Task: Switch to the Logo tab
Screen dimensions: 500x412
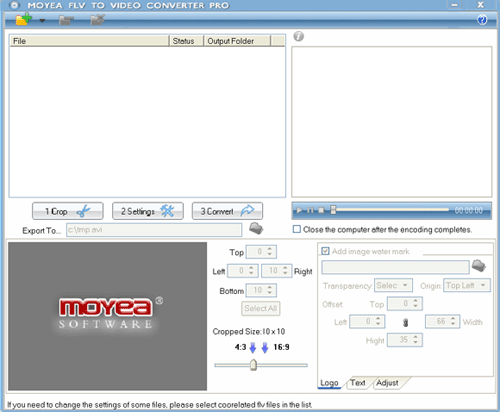Action: click(x=329, y=383)
